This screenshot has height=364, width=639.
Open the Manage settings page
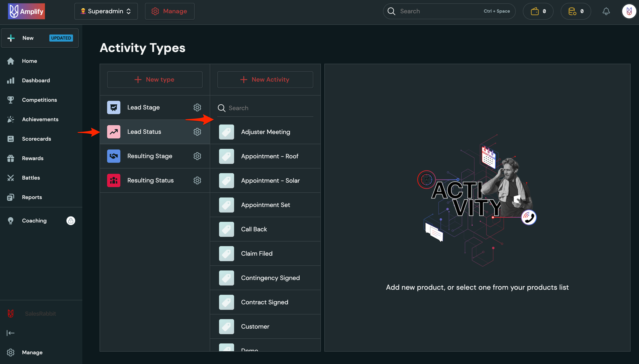coord(169,11)
